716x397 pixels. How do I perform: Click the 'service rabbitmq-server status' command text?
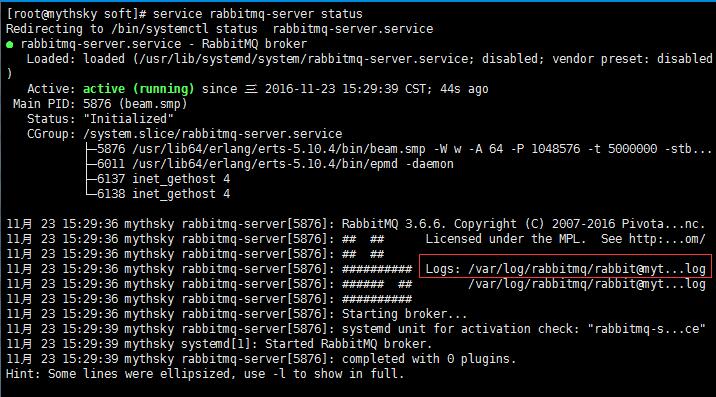(x=258, y=14)
